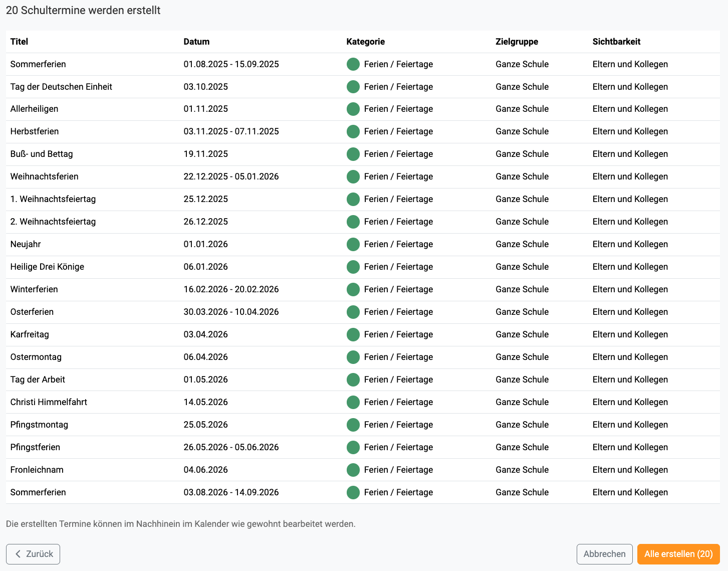Select the Tag der Deutschen Einheit row title
Screen dimensions: 728x571
pos(61,87)
